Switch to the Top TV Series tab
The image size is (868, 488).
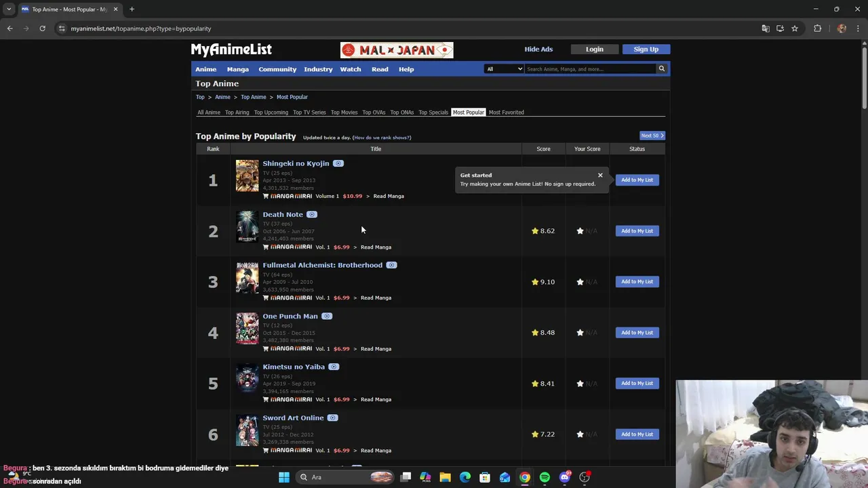[309, 113]
